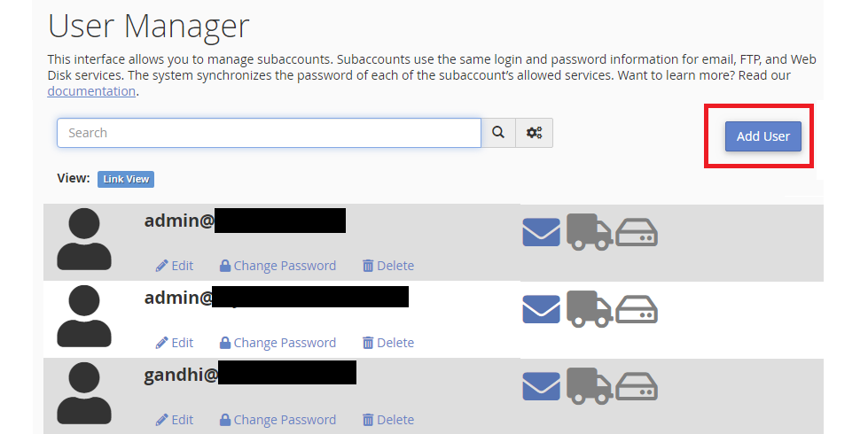Viewport: 868px width, 434px height.
Task: Open the search settings gears icon
Action: [535, 133]
